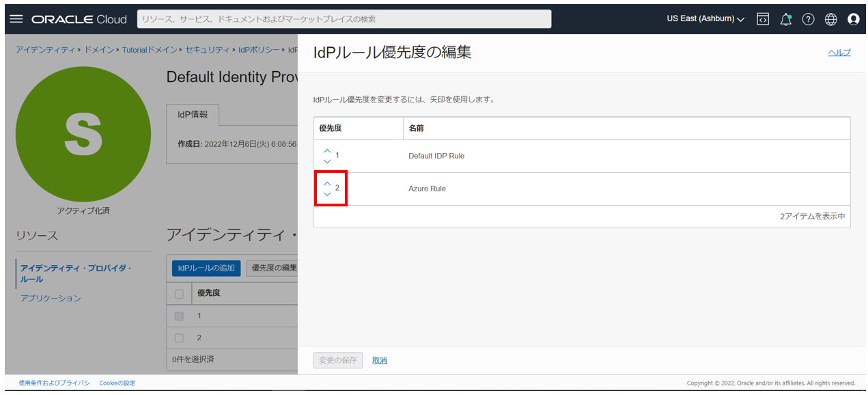Image resolution: width=868 pixels, height=395 pixels.
Task: Click the Oracle Cloud search field
Action: click(x=344, y=19)
